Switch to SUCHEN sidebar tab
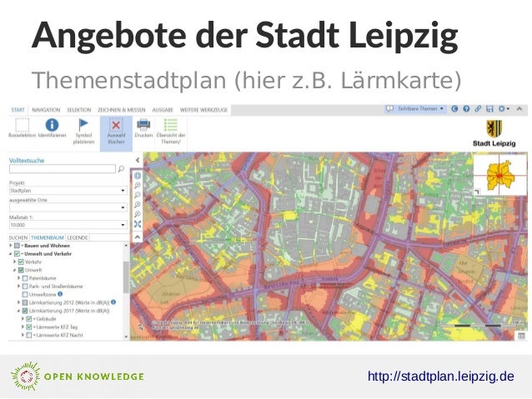This screenshot has height=399, width=532. [x=18, y=237]
